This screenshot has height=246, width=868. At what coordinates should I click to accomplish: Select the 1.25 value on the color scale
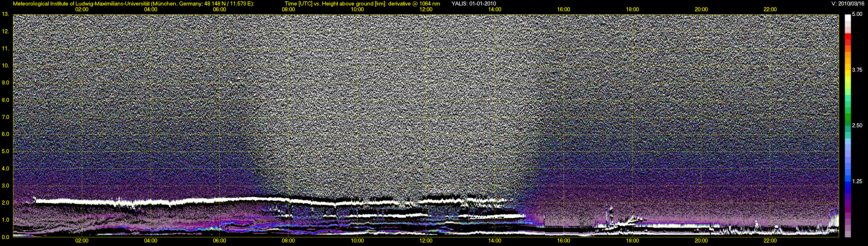857,181
